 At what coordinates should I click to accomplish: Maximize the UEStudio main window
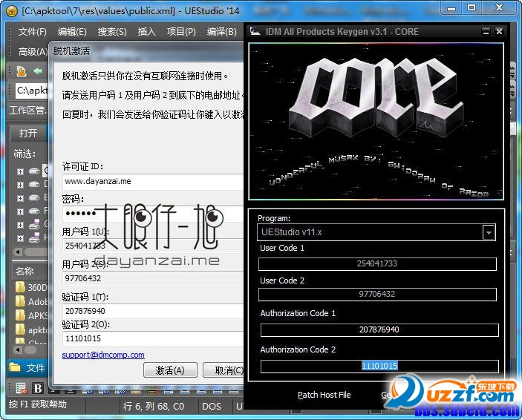(472, 7)
